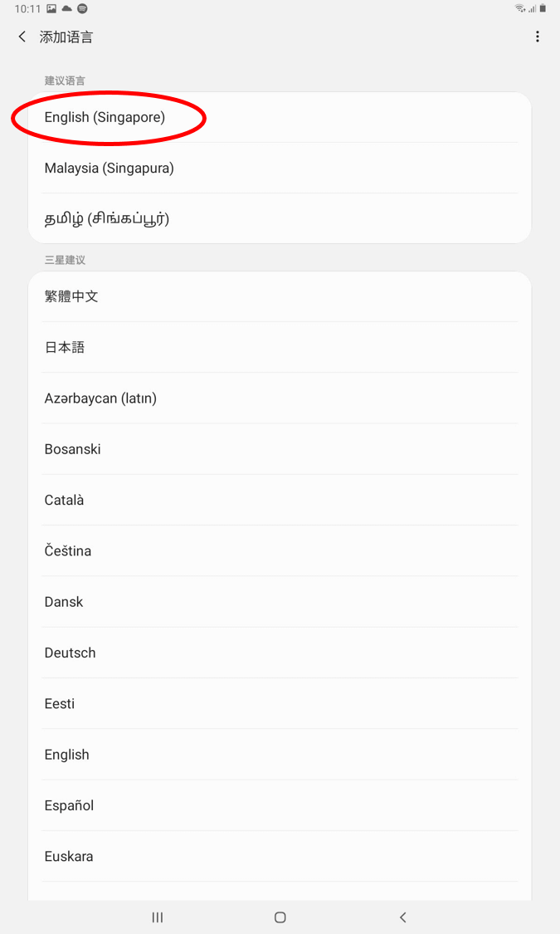Image resolution: width=560 pixels, height=934 pixels.
Task: Tap the Wi-Fi status bar icon
Action: (x=519, y=8)
